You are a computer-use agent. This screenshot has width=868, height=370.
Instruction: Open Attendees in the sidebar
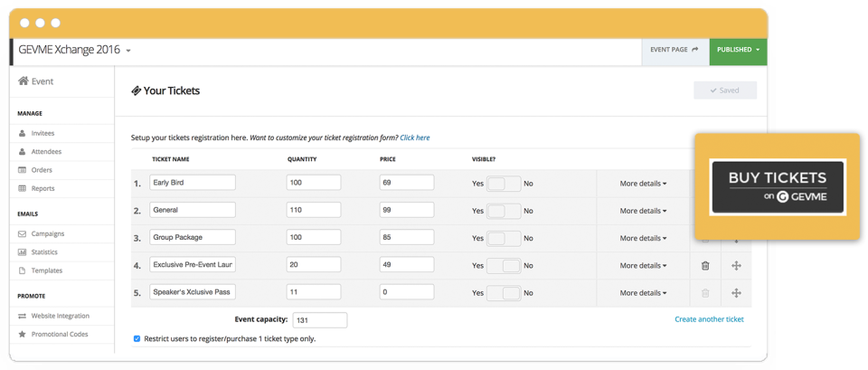click(x=46, y=152)
